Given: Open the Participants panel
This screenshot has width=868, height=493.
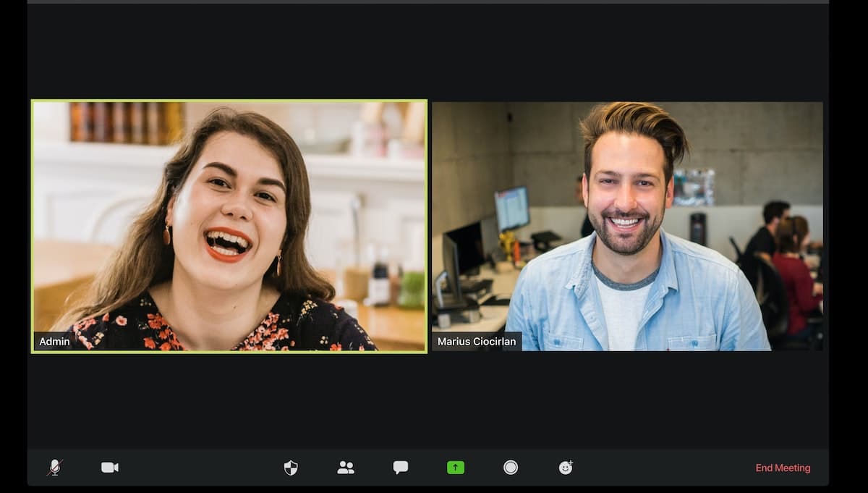Looking at the screenshot, I should click(346, 468).
